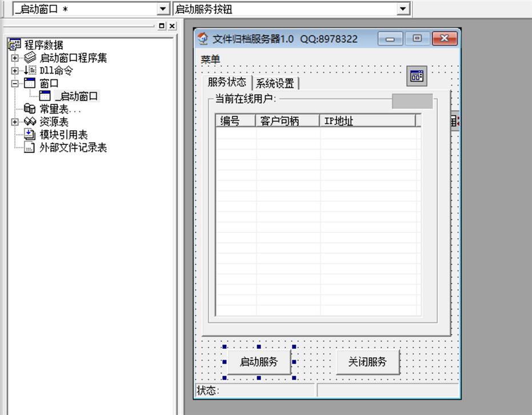Click the 常量表 database icon
The width and height of the screenshot is (532, 415).
[30, 108]
